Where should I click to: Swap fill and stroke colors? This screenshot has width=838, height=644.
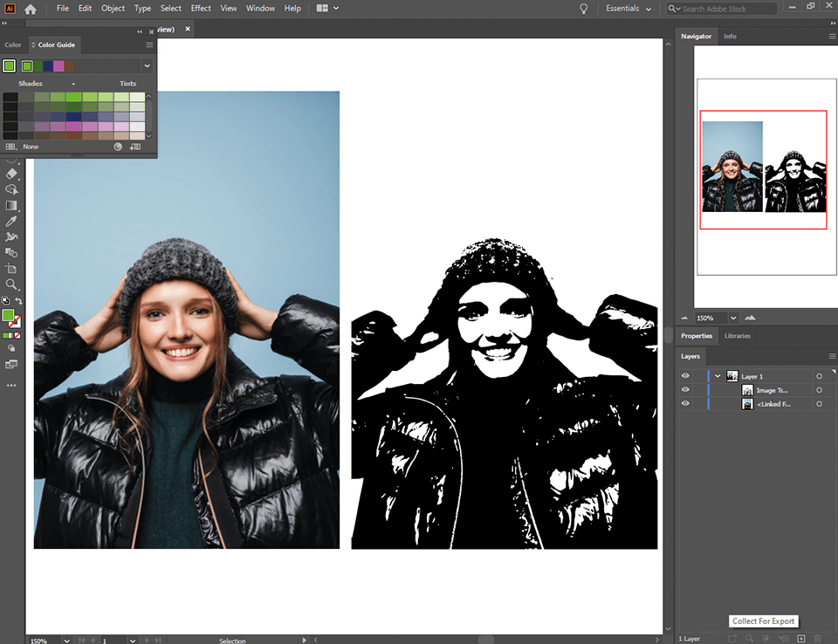click(x=18, y=301)
